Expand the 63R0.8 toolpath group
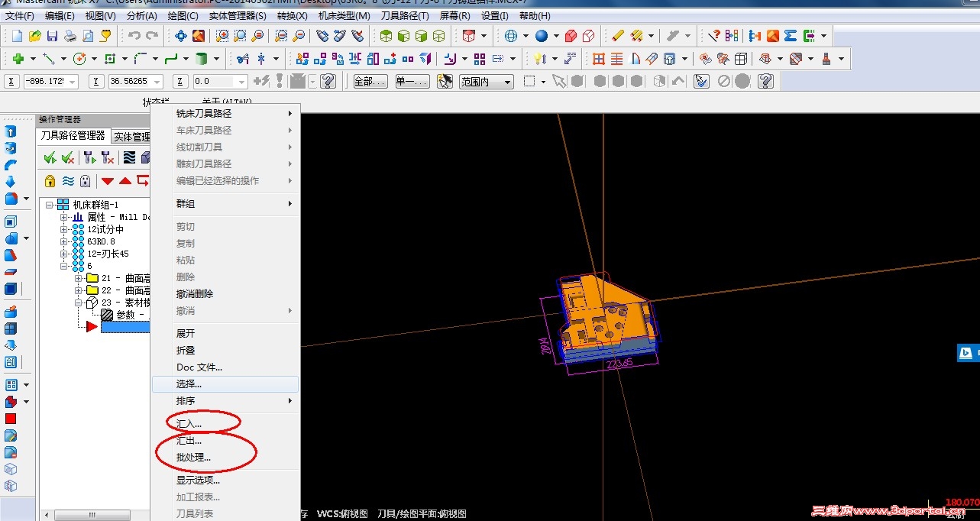This screenshot has height=521, width=980. (65, 241)
